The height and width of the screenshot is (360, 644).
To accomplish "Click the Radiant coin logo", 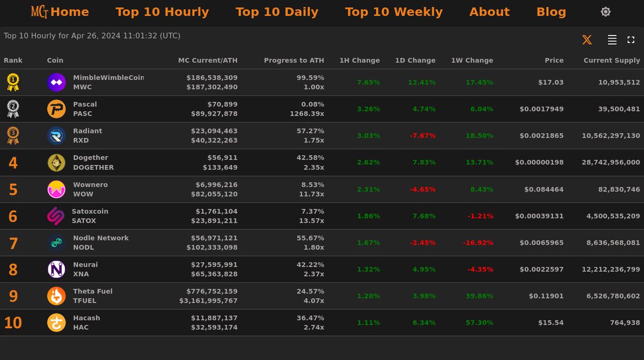I will [x=56, y=136].
